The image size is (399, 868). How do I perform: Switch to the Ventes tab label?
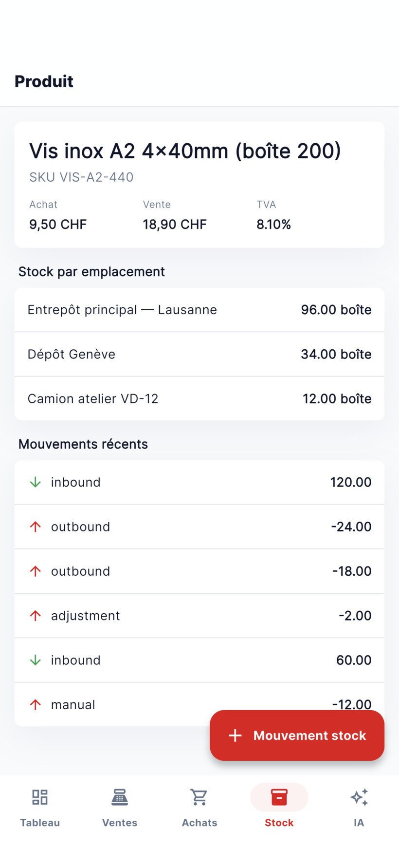120,823
